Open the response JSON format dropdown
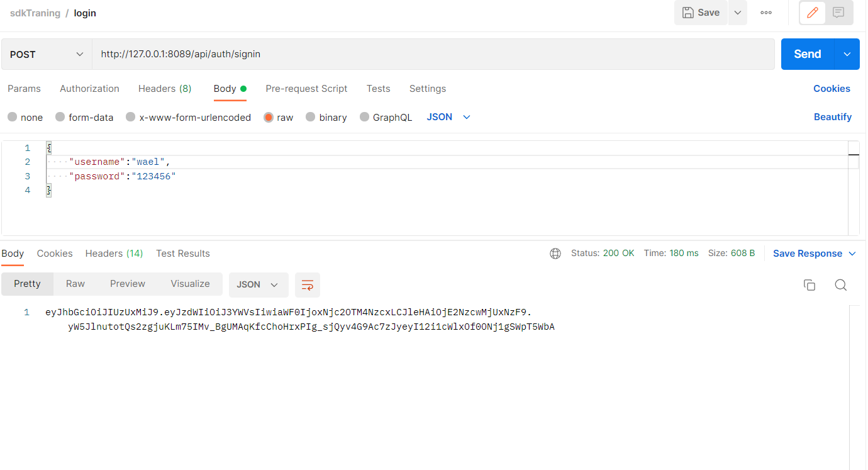Viewport: 868px width, 470px height. click(259, 285)
